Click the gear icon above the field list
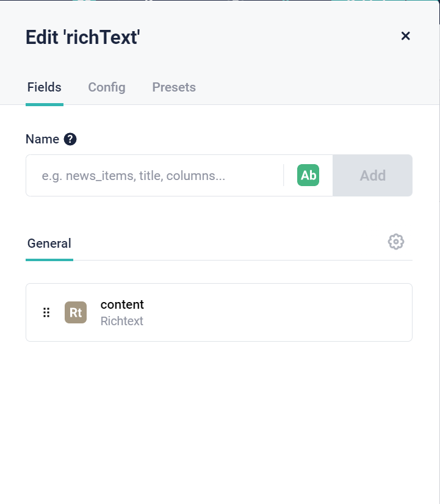Viewport: 440px width, 504px height. [x=396, y=241]
